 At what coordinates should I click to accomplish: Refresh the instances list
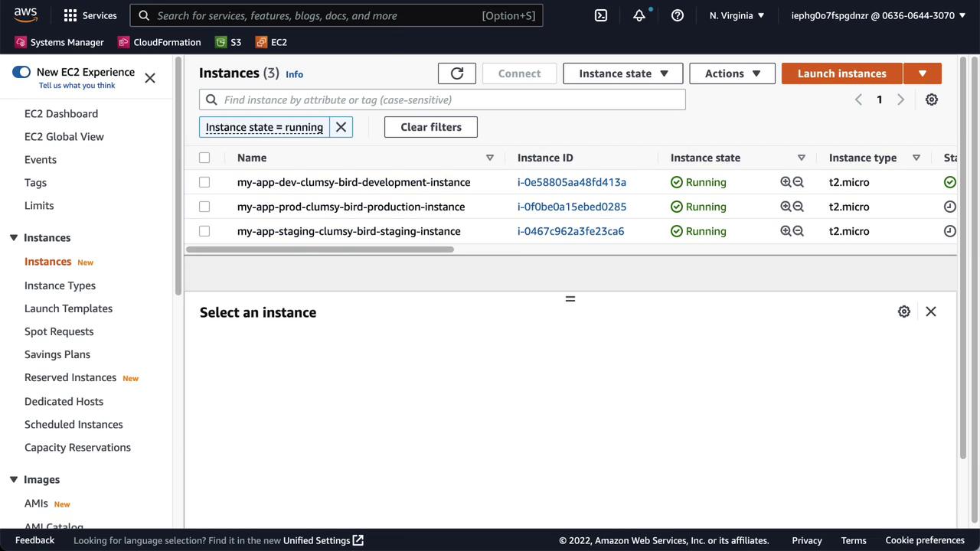[457, 73]
